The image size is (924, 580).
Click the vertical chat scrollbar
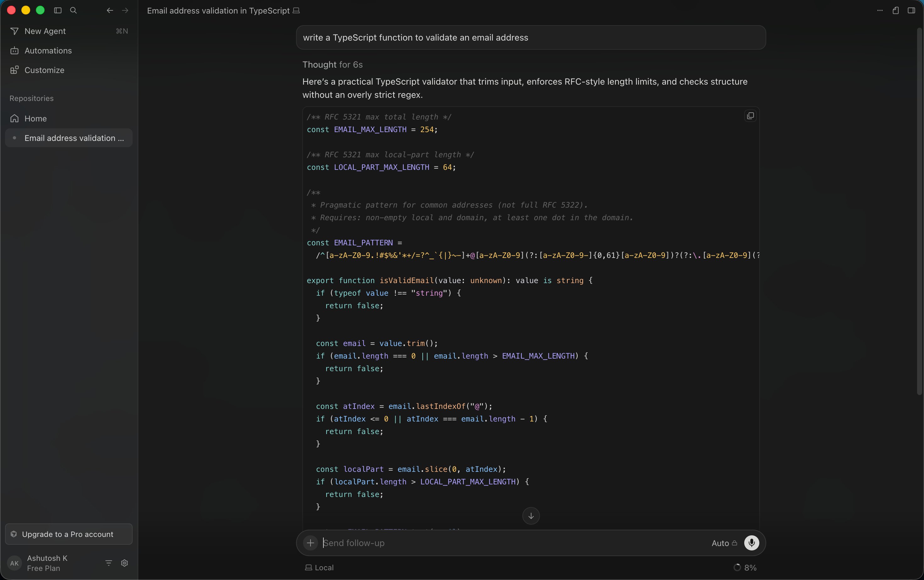click(x=919, y=211)
